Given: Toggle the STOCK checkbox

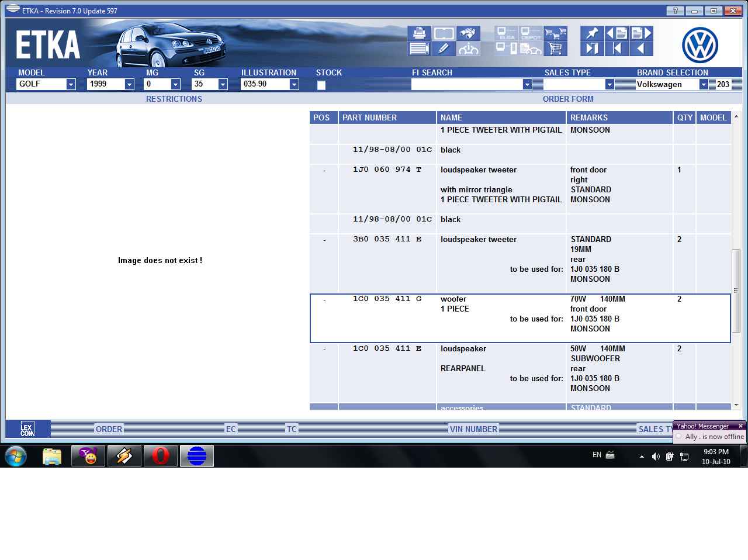Looking at the screenshot, I should point(321,85).
